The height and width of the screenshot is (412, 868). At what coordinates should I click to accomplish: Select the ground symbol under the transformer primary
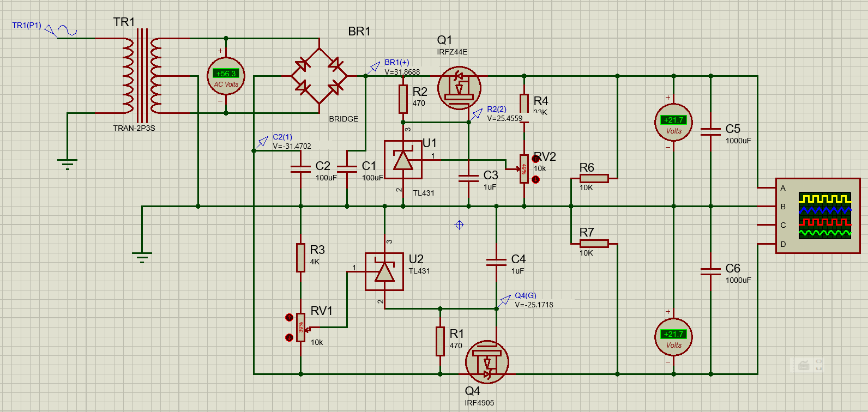pos(67,164)
